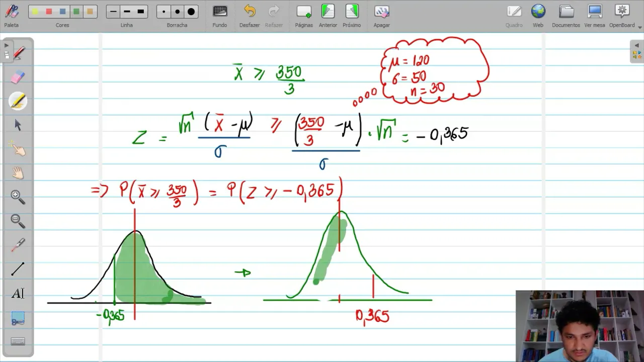Screen dimensions: 644x362
Task: Choose the medium line width
Action: (127, 12)
